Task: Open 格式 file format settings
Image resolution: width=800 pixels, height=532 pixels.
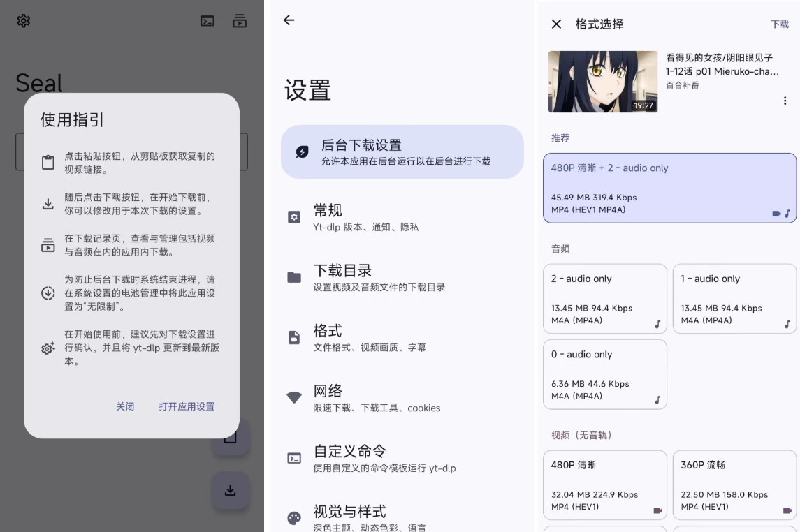Action: coord(402,337)
